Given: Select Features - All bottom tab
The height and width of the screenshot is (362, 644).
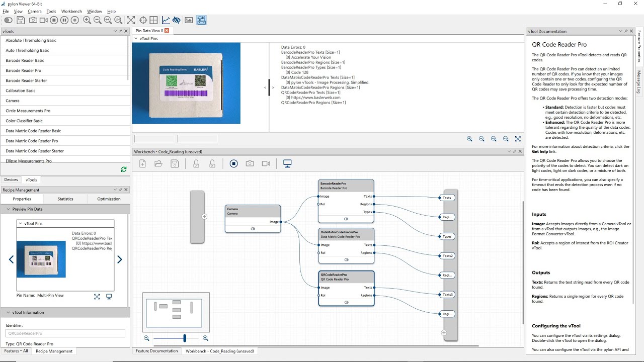Looking at the screenshot, I should point(16,351).
